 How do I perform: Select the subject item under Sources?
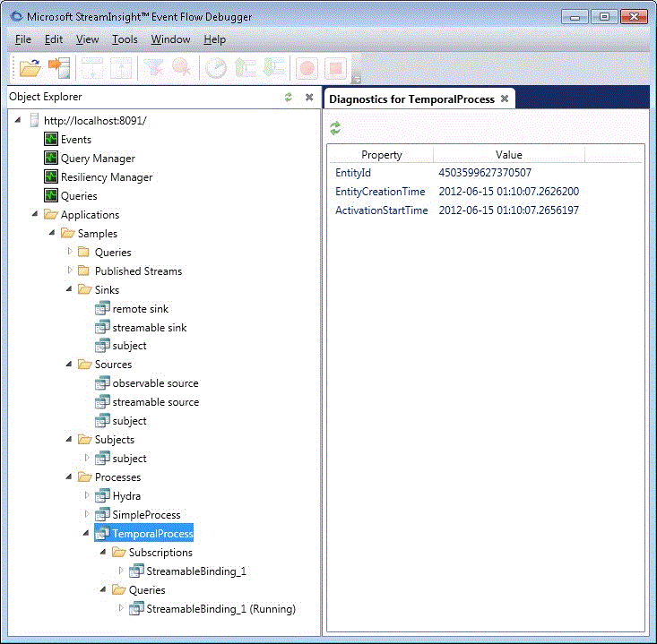coord(129,421)
